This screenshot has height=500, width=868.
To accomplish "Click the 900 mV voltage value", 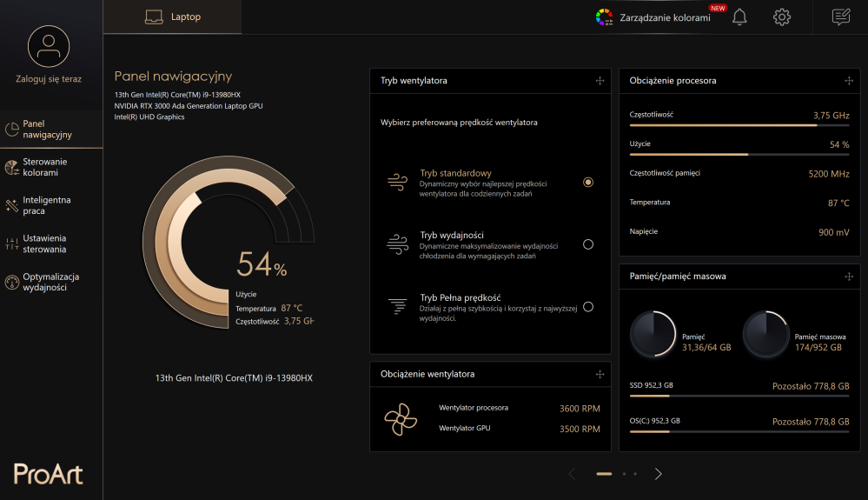I will [833, 232].
